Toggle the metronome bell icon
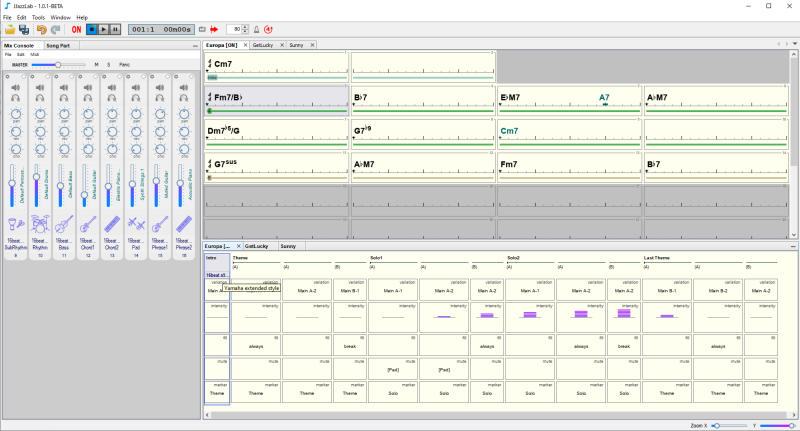The image size is (800, 431). point(257,30)
